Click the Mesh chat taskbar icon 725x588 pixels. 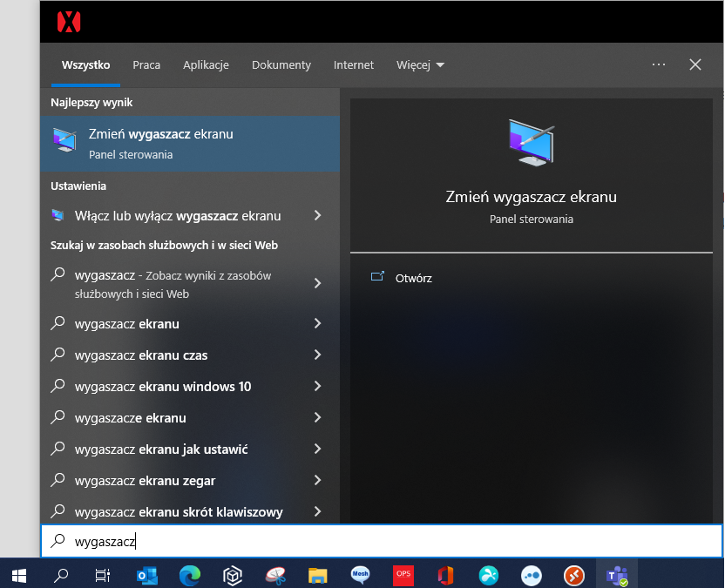360,575
